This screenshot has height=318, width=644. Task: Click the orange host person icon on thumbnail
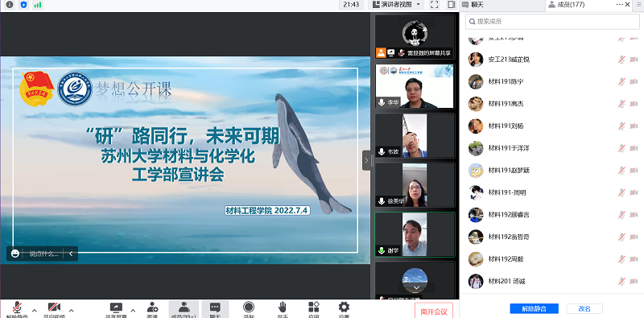coord(381,52)
